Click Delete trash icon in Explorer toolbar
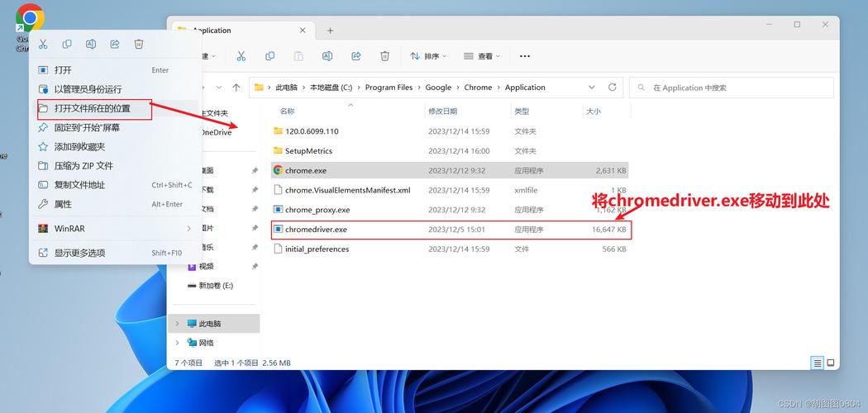868x413 pixels. [384, 56]
